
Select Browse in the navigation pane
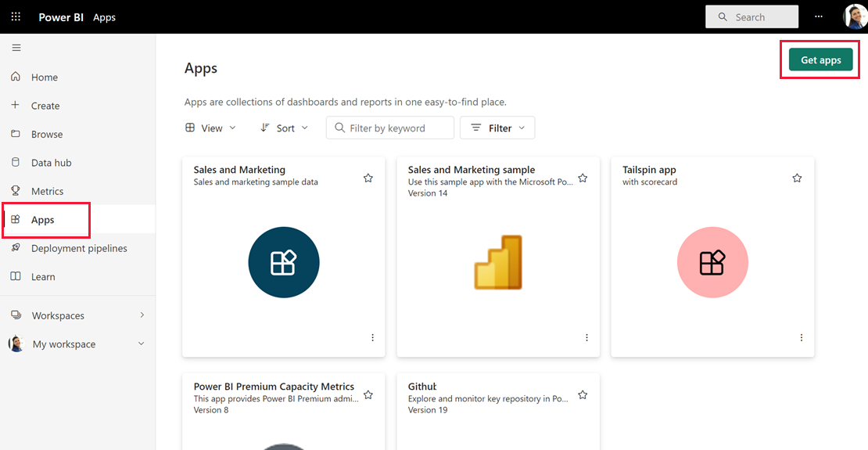[47, 135]
